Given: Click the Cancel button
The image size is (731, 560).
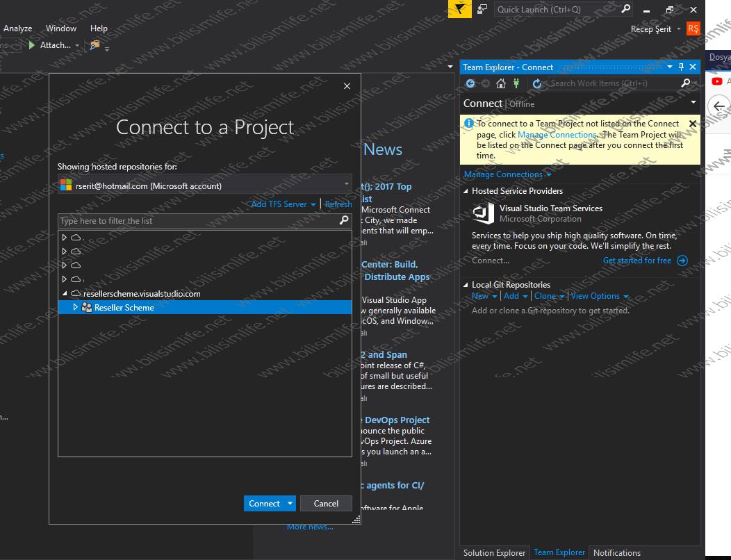Looking at the screenshot, I should 326,504.
